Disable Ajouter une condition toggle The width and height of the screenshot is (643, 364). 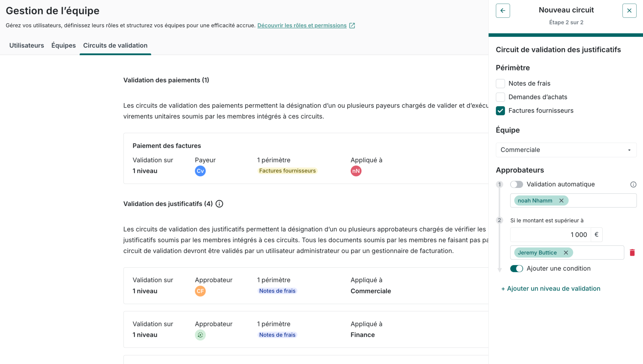[x=516, y=268]
